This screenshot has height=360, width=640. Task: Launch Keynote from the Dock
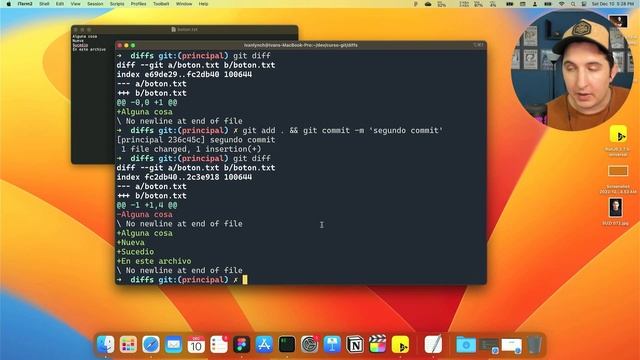click(x=332, y=345)
